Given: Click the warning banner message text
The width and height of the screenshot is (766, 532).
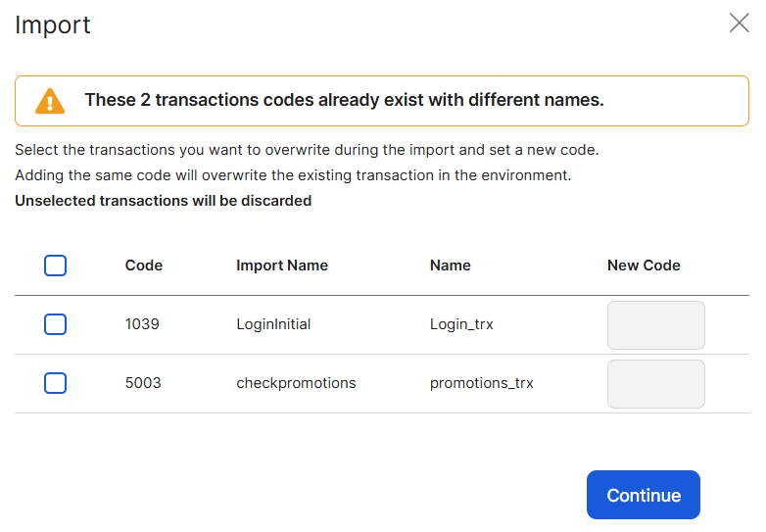Looking at the screenshot, I should (344, 100).
